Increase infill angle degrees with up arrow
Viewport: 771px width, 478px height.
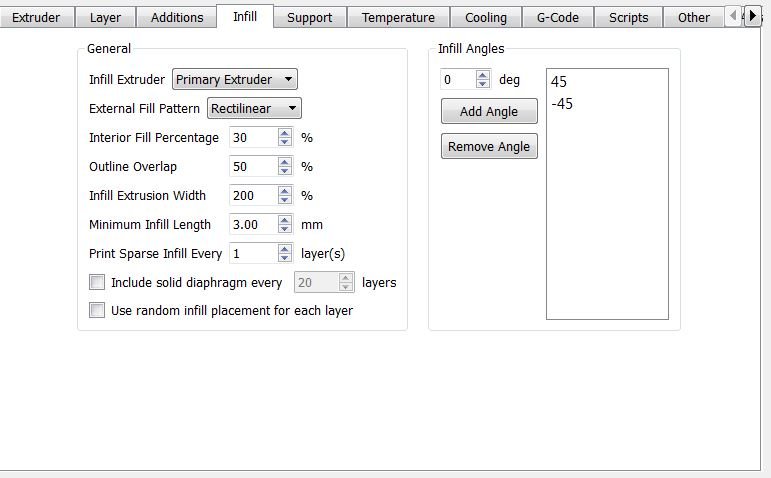coord(483,75)
